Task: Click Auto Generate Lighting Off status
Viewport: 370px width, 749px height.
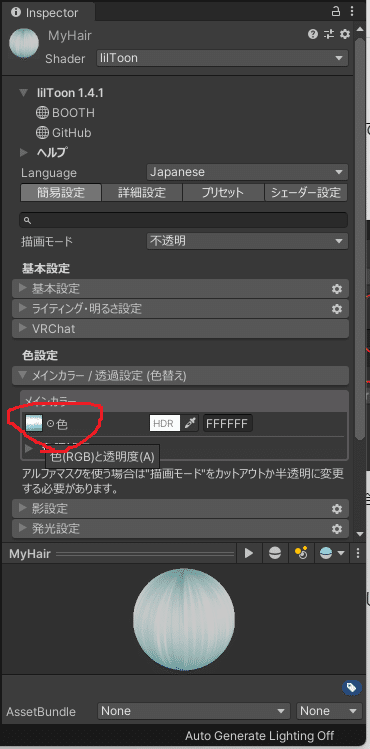Action: coord(260,735)
